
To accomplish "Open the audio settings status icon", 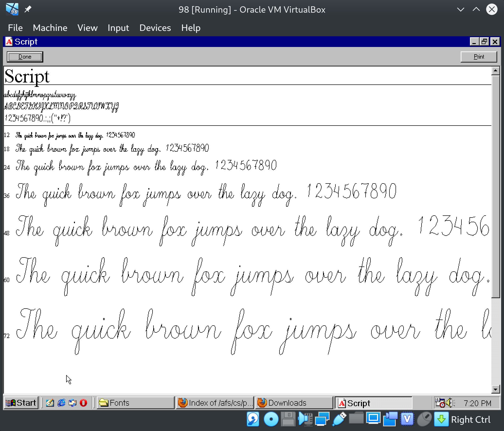I will (x=305, y=419).
